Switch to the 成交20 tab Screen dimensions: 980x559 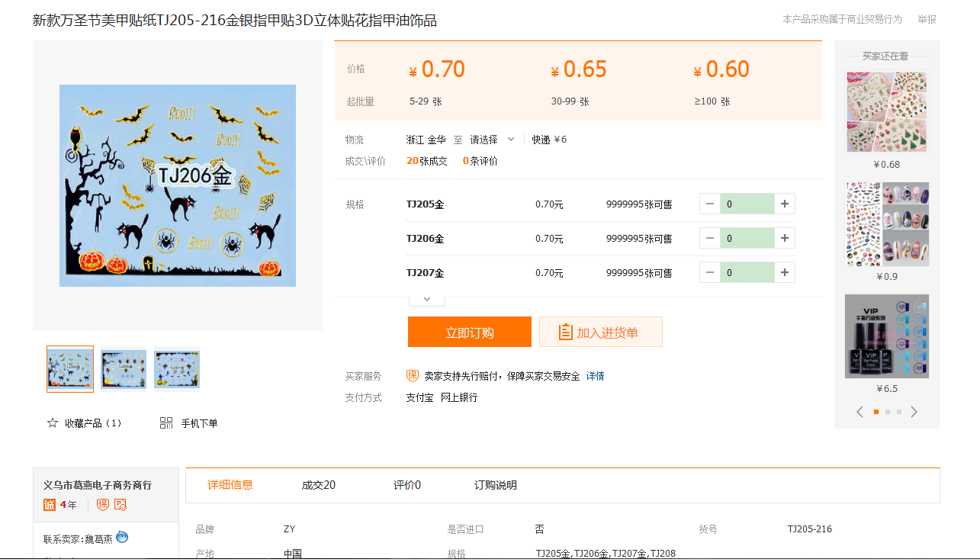(x=318, y=485)
